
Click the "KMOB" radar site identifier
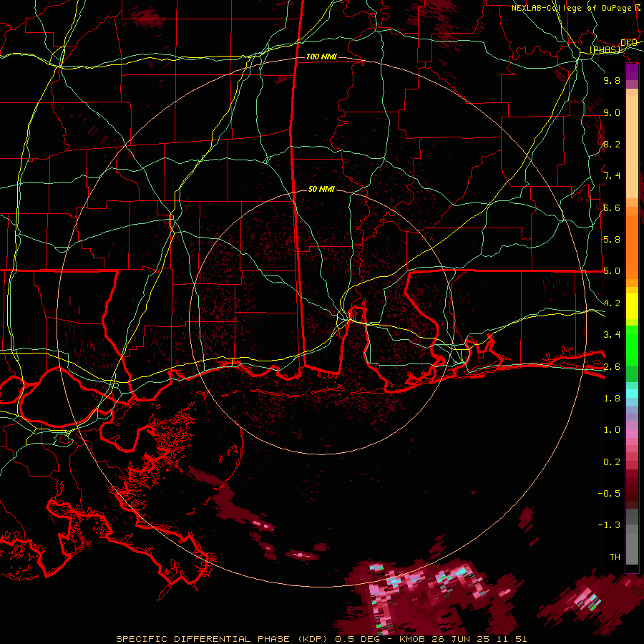[x=413, y=639]
